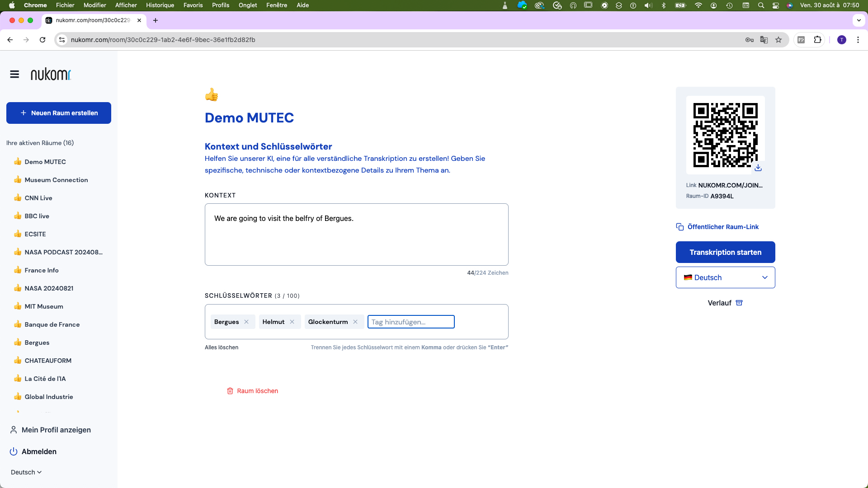This screenshot has height=488, width=868.
Task: Open the ECSITE room
Action: [35, 234]
